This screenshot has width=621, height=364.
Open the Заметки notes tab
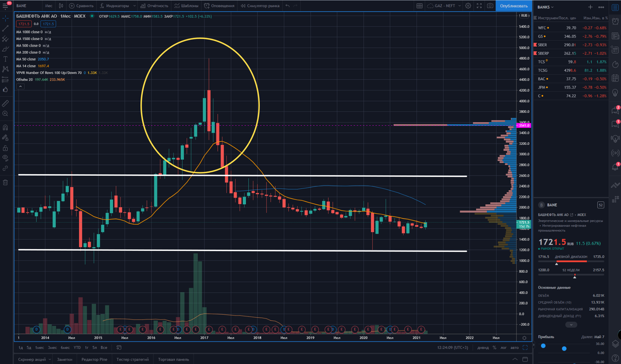tap(65, 359)
